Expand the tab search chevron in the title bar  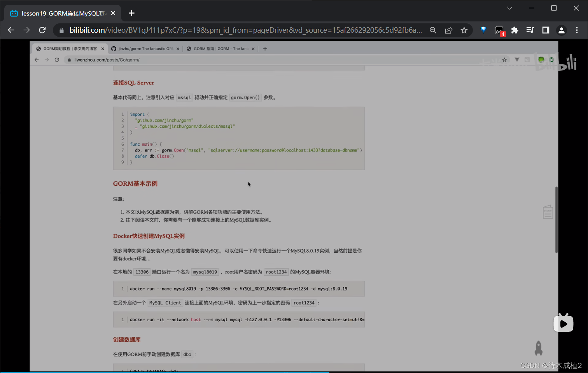509,8
